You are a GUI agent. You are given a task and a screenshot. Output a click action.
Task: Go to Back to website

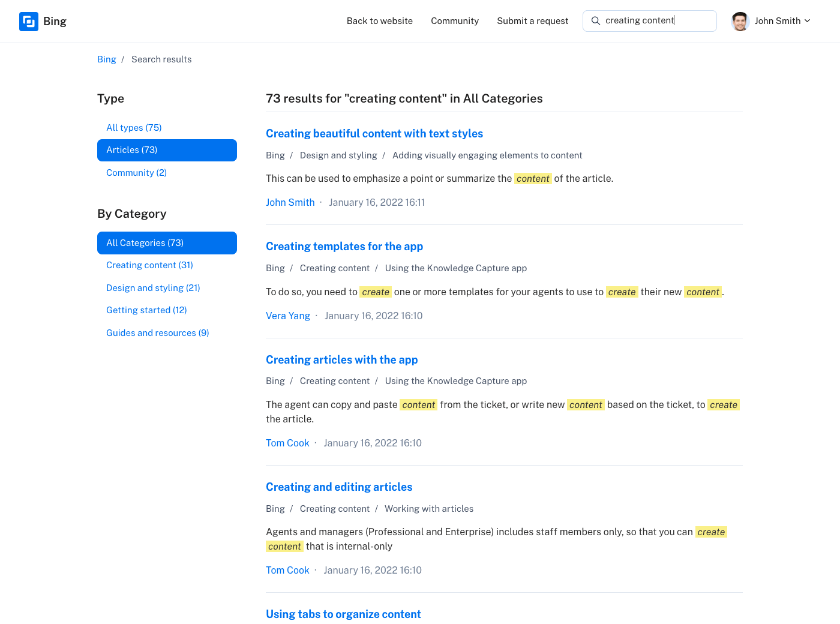point(379,21)
